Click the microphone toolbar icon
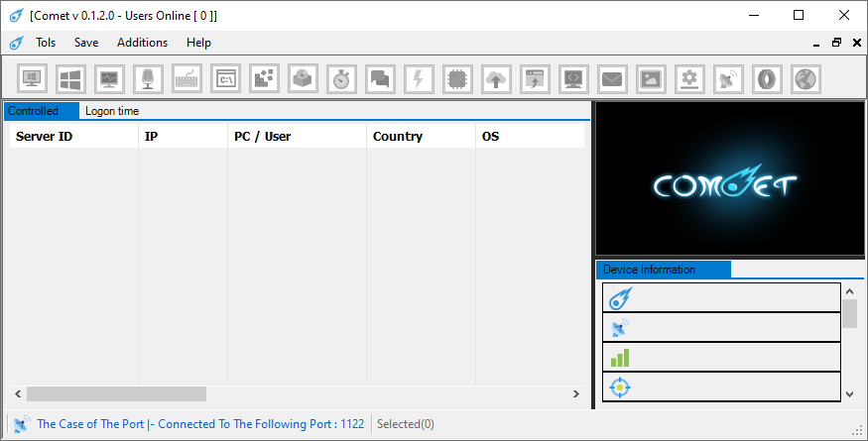The width and height of the screenshot is (868, 441). (149, 78)
